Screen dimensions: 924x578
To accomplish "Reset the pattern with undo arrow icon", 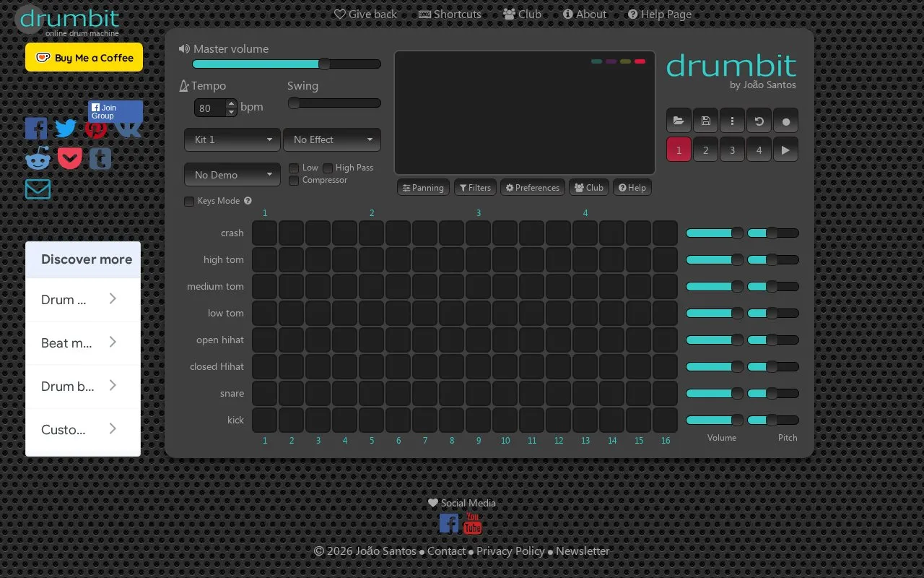I will click(x=759, y=121).
